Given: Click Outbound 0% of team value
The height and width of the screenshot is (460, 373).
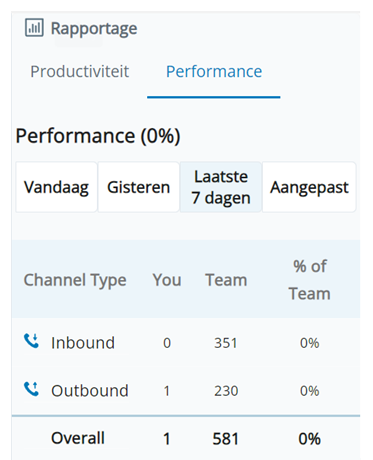Looking at the screenshot, I should pos(310,391).
